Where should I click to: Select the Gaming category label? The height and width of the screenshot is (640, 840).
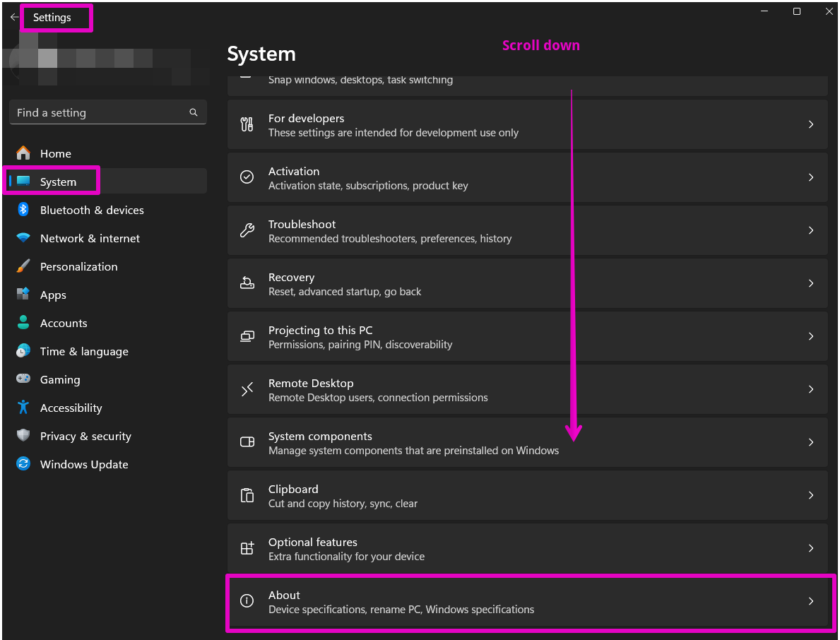click(60, 380)
